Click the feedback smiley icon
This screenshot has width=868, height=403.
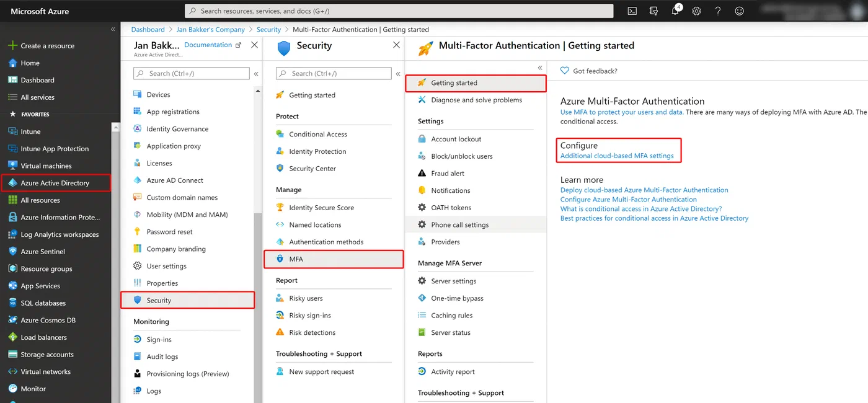(x=739, y=11)
